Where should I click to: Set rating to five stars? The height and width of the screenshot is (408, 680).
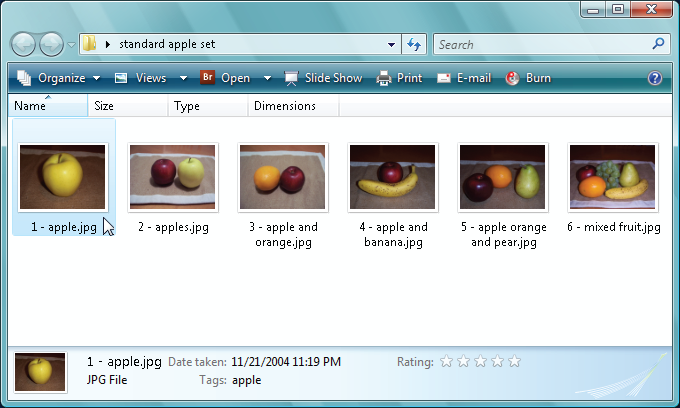[514, 361]
